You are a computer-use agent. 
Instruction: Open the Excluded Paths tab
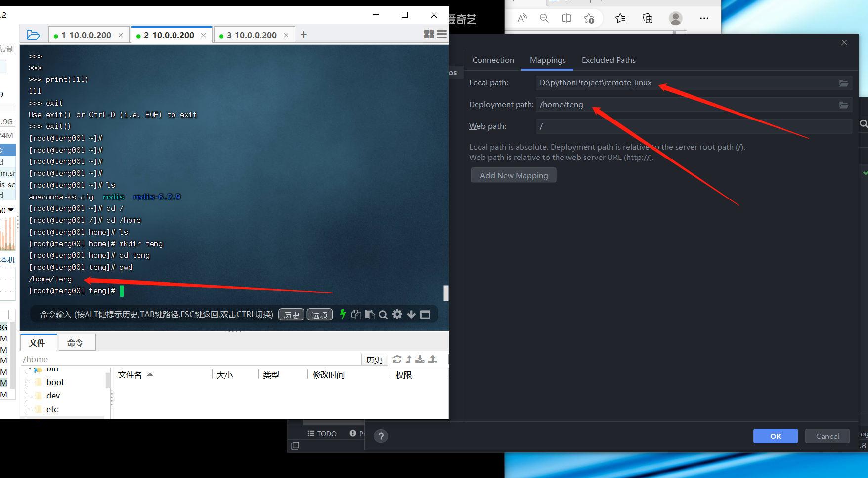608,60
